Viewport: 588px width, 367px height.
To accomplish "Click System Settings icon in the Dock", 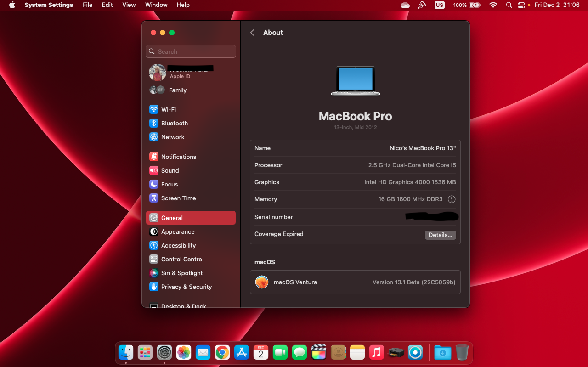I will point(164,352).
